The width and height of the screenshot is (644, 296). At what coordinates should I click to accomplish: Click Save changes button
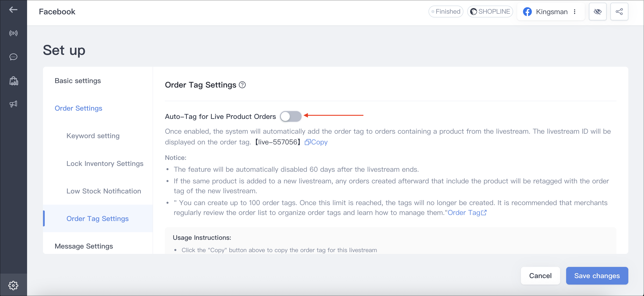pos(597,276)
